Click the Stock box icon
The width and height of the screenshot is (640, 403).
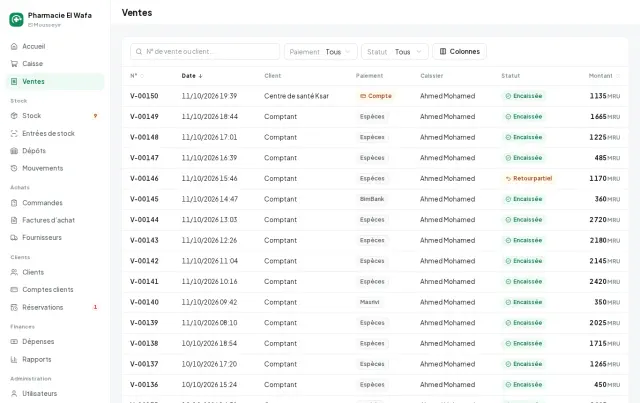[14, 116]
